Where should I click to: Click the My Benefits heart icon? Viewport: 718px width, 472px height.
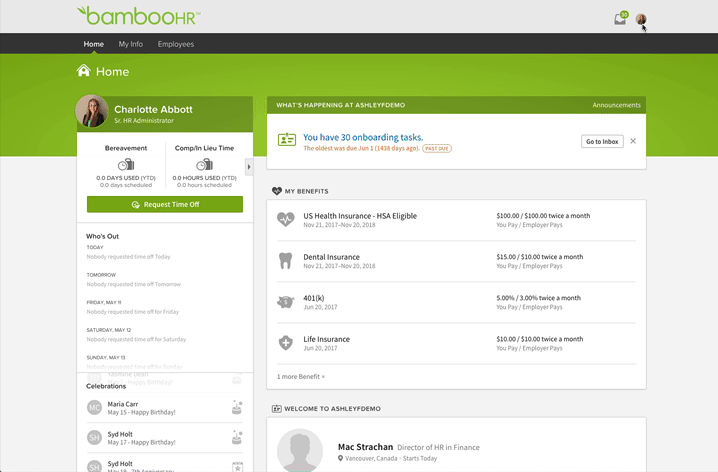[x=277, y=191]
